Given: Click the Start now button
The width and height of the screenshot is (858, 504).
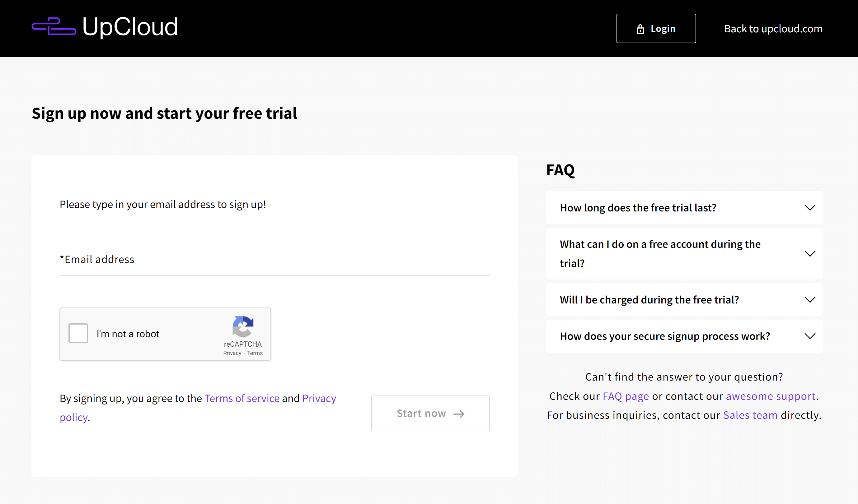Looking at the screenshot, I should [430, 413].
